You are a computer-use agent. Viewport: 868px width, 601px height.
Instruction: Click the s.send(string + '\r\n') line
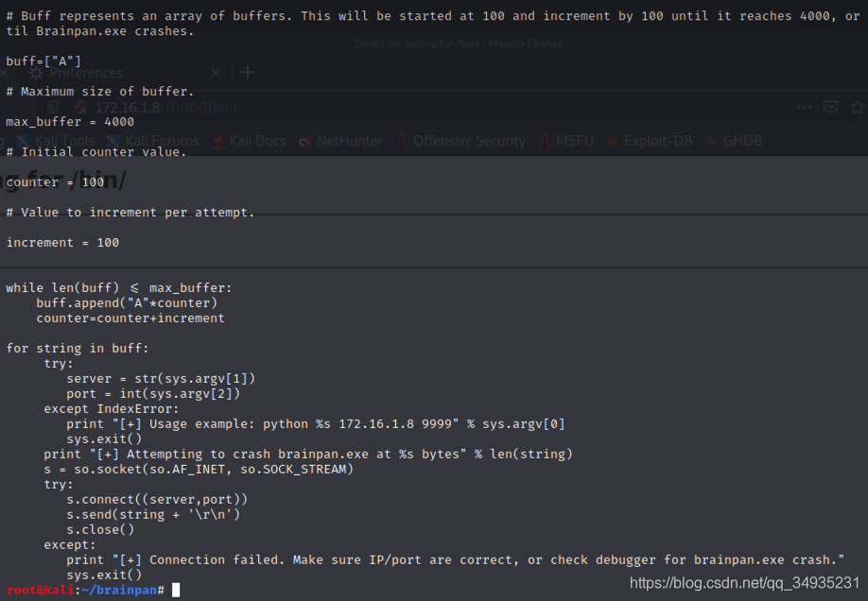click(x=153, y=515)
